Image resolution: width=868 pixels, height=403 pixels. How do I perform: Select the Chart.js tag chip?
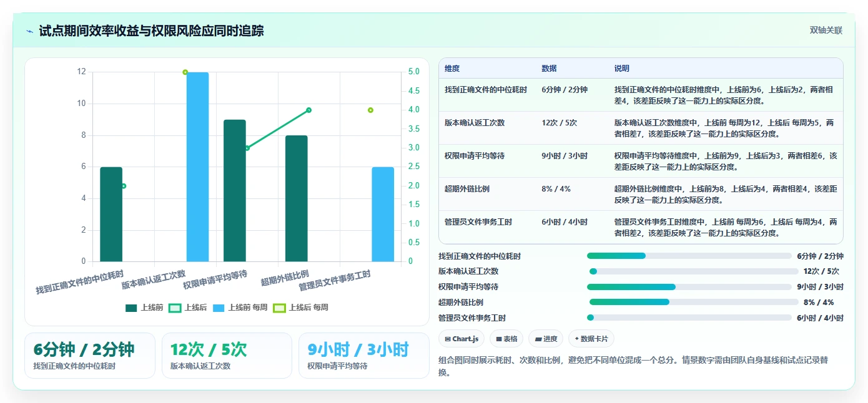(461, 339)
